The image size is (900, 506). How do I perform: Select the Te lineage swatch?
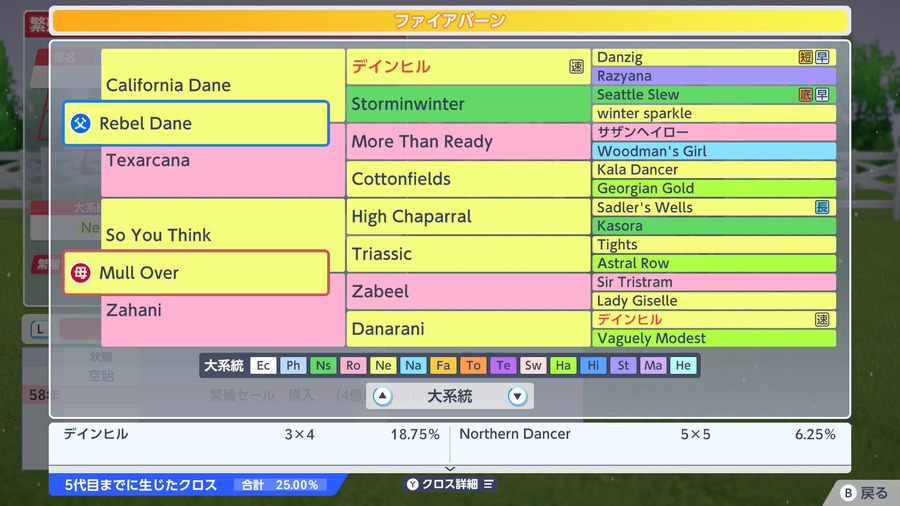pos(503,365)
